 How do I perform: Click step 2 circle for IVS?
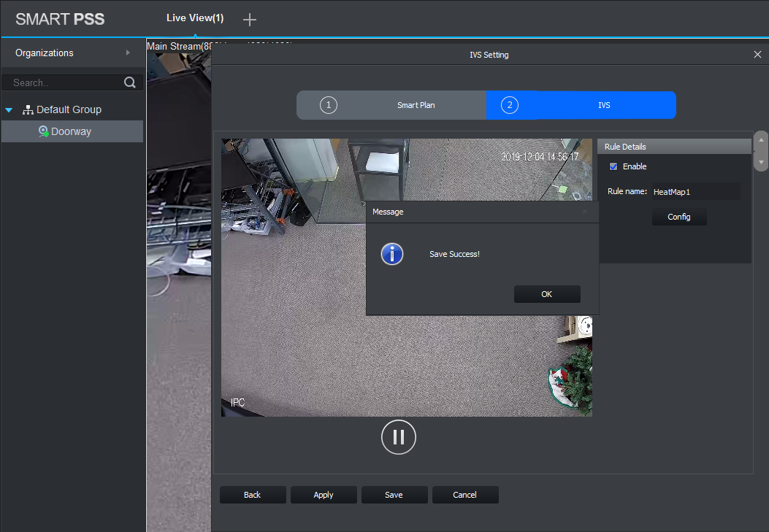(510, 105)
